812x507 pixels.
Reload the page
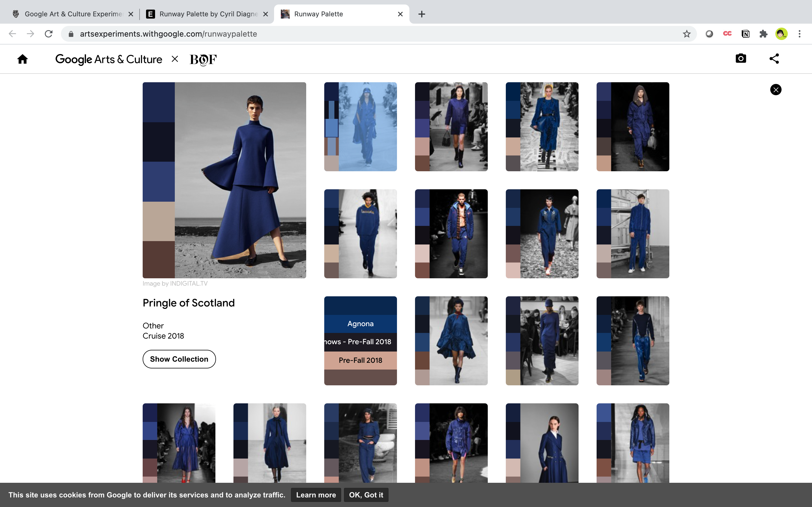pos(49,34)
